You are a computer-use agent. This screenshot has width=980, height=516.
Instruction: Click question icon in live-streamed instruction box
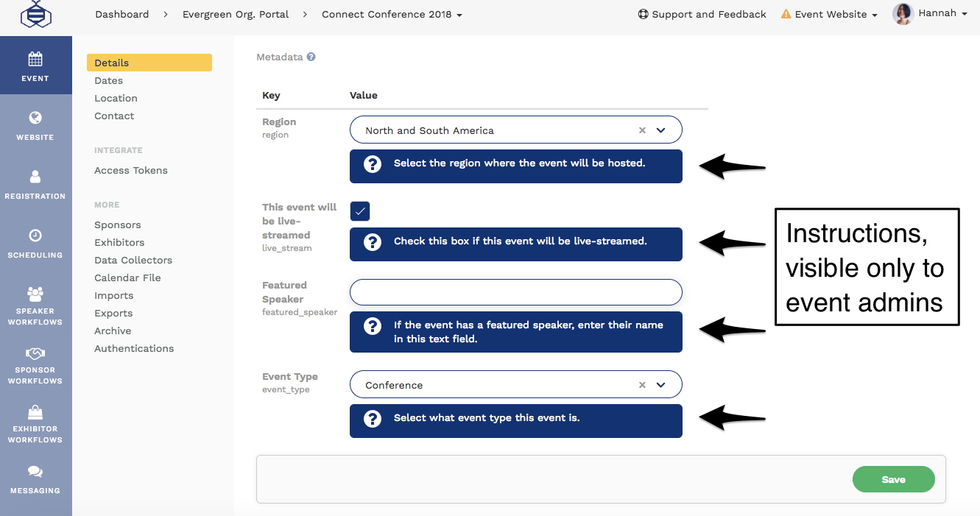coord(373,241)
